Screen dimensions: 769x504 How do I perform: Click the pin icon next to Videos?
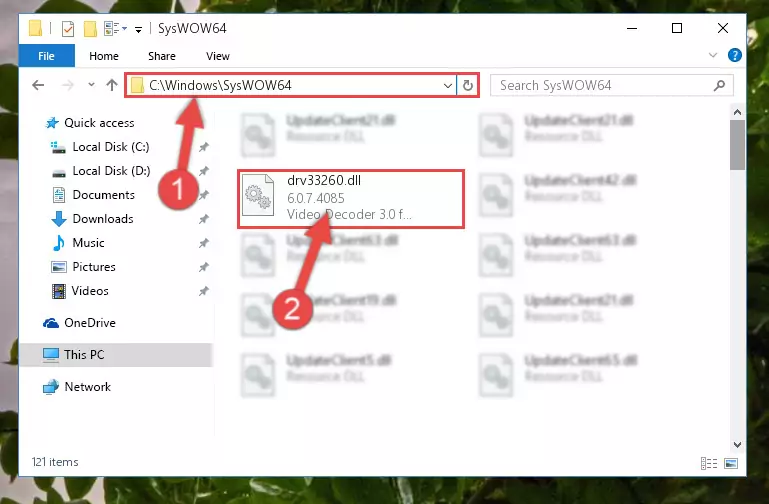tap(204, 291)
